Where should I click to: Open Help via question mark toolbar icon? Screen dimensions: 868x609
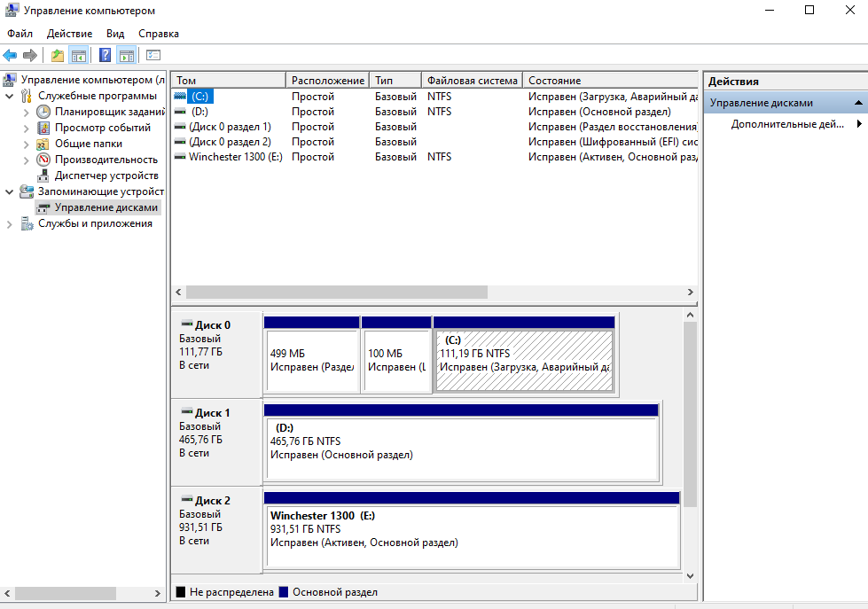point(105,55)
